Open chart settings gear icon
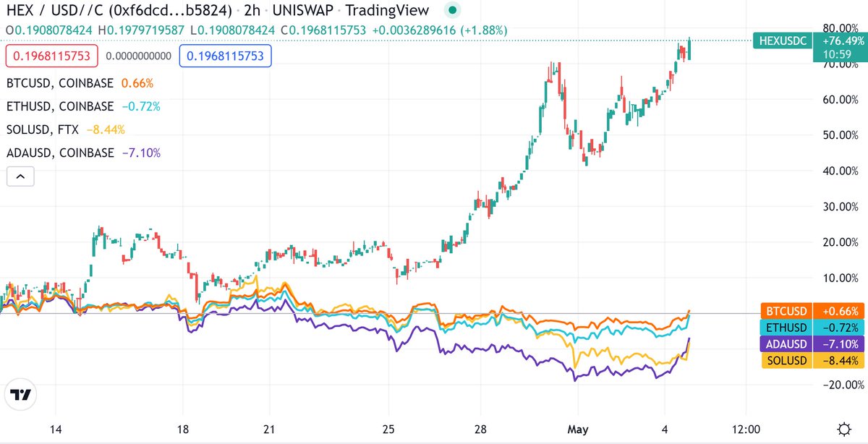 pyautogui.click(x=843, y=428)
